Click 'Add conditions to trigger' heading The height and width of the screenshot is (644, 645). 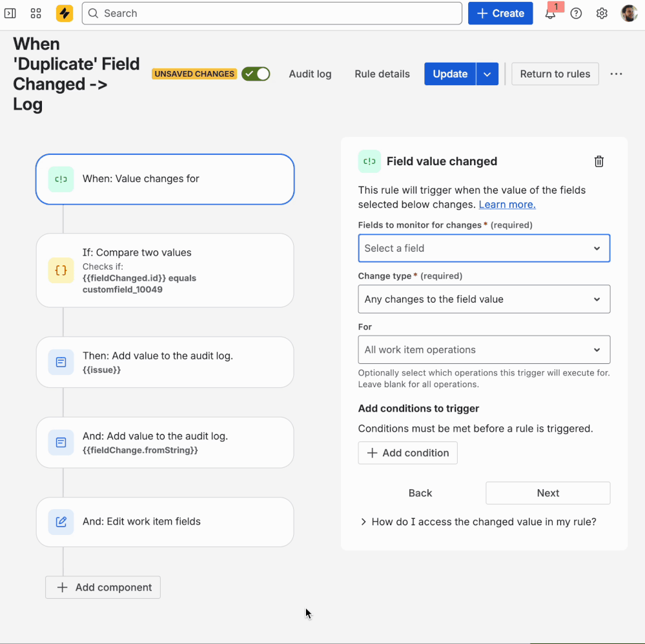418,408
